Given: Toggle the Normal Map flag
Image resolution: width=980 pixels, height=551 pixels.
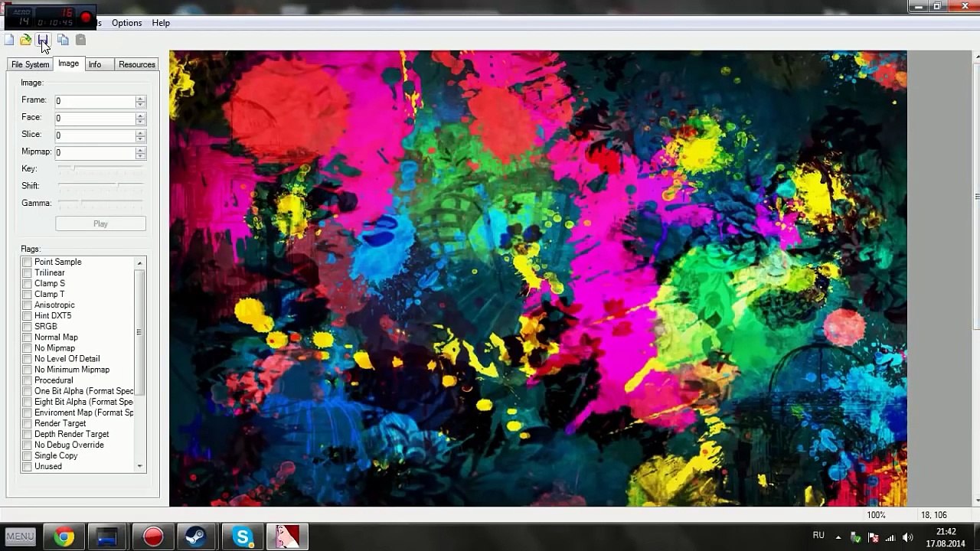Looking at the screenshot, I should point(27,337).
